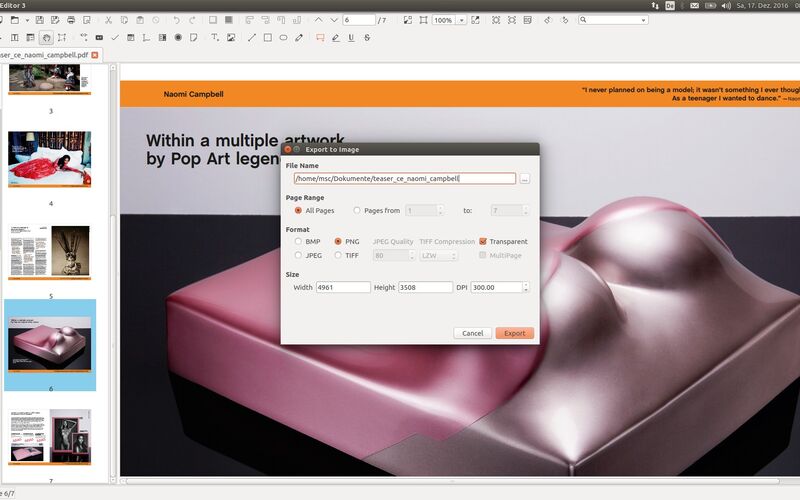Select the Line drawing tool
This screenshot has height=500, width=800.
(252, 38)
